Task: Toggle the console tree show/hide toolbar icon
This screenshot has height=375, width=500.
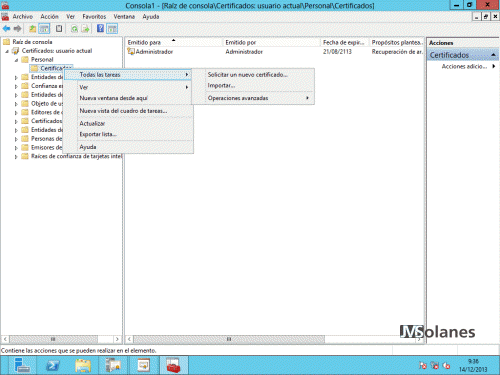Action: pos(44,29)
